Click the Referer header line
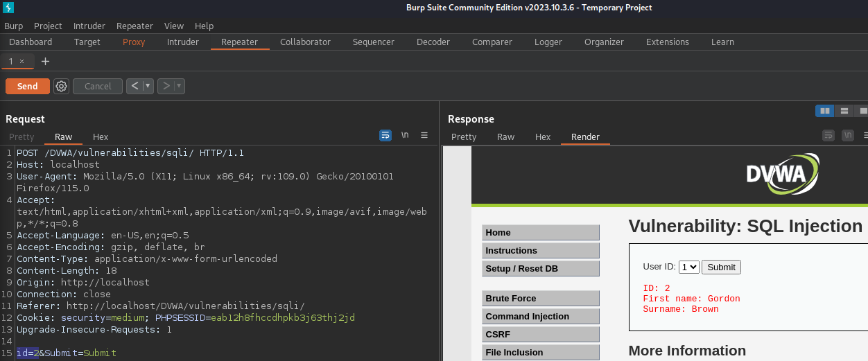Image resolution: width=868 pixels, height=361 pixels. pos(160,306)
